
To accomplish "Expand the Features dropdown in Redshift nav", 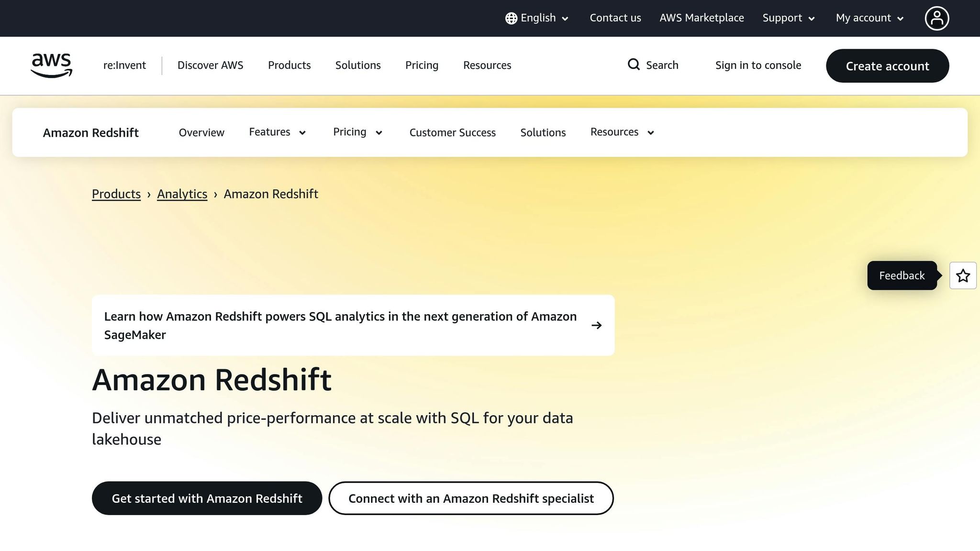I will [277, 132].
